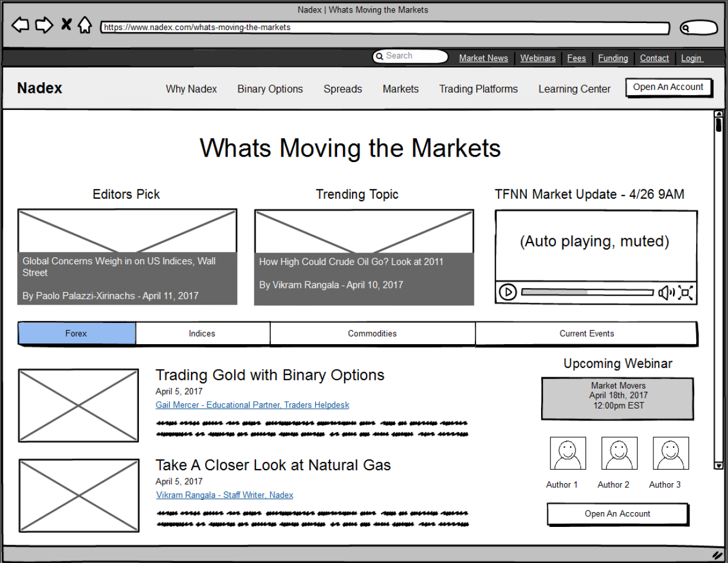Click the site Search field
Screen dimensions: 728x563
(410, 56)
